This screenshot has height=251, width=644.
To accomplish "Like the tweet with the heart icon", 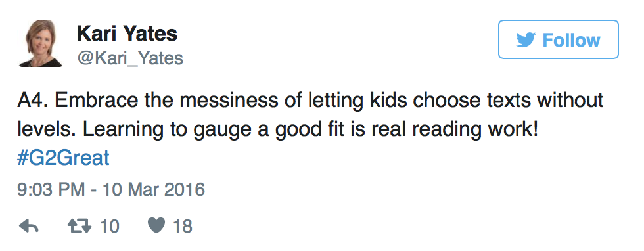I will [156, 226].
